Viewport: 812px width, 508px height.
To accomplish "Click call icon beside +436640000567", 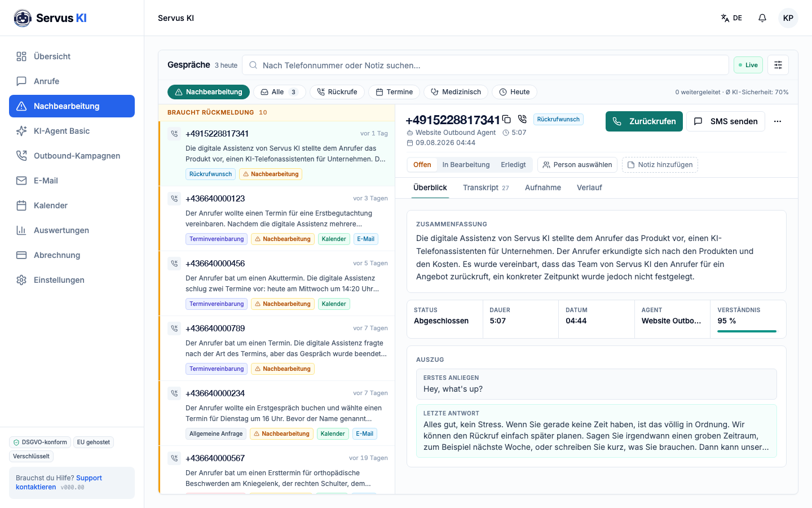I will pos(174,458).
